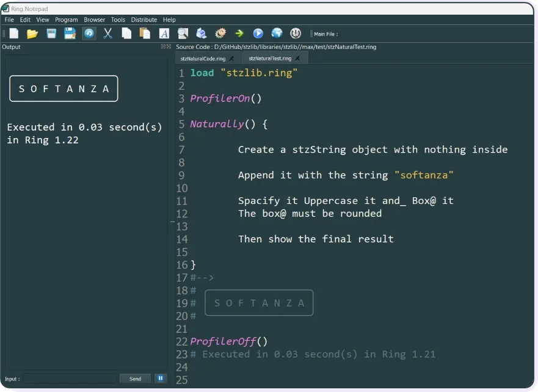
Task: Cut selection with the scissors icon
Action: pyautogui.click(x=107, y=34)
